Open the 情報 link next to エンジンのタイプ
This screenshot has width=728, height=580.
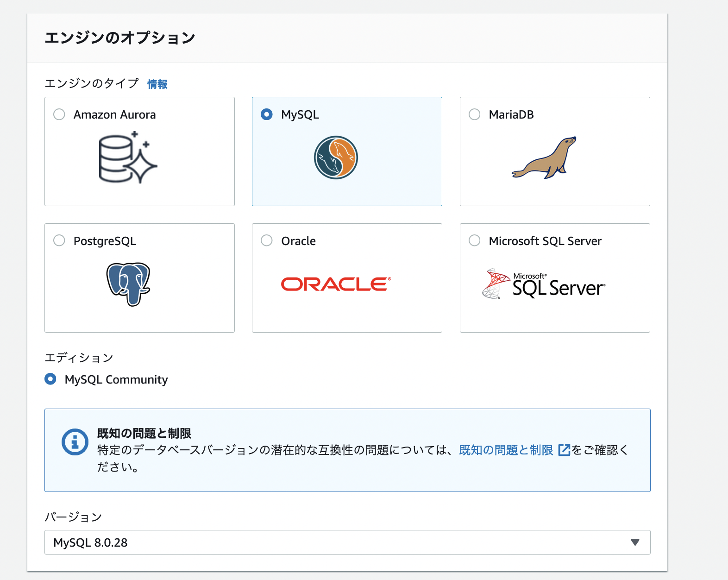[x=157, y=84]
